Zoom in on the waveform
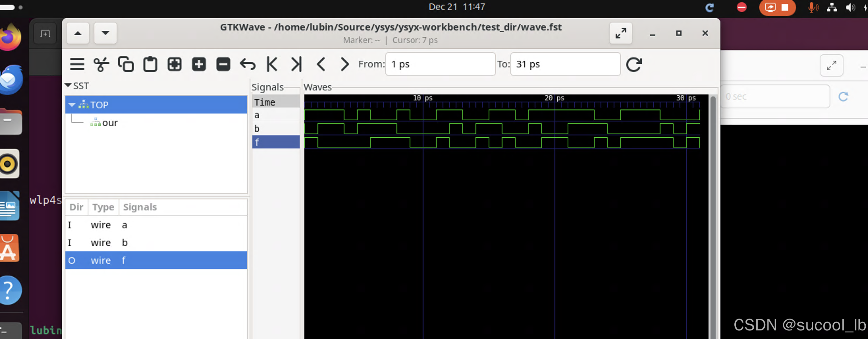The height and width of the screenshot is (339, 868). pos(199,64)
